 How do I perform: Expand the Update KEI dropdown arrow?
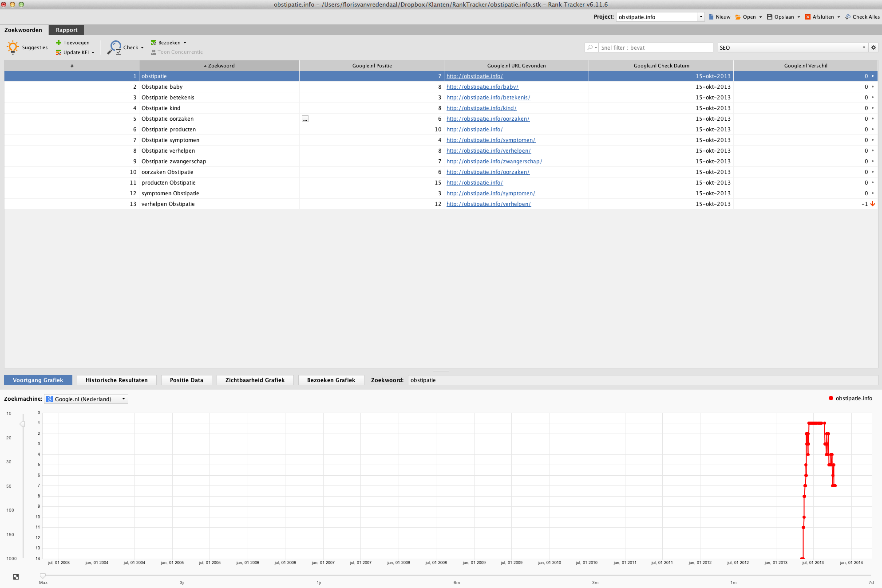(93, 52)
